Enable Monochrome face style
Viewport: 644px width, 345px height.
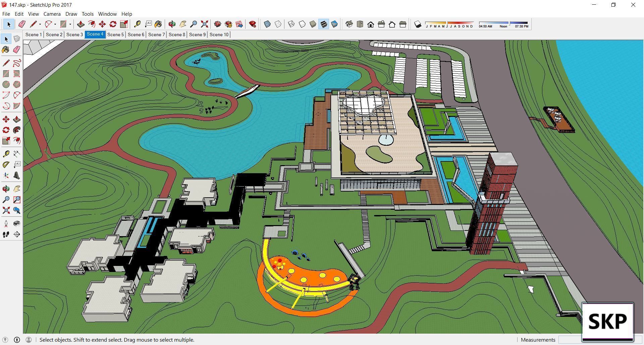click(334, 24)
